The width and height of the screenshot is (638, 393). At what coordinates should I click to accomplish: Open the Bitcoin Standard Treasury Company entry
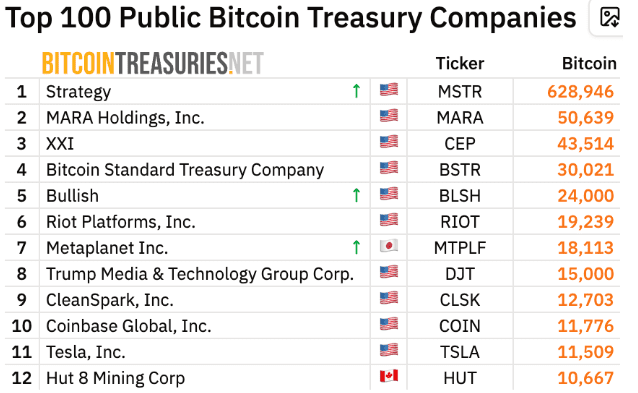185,170
